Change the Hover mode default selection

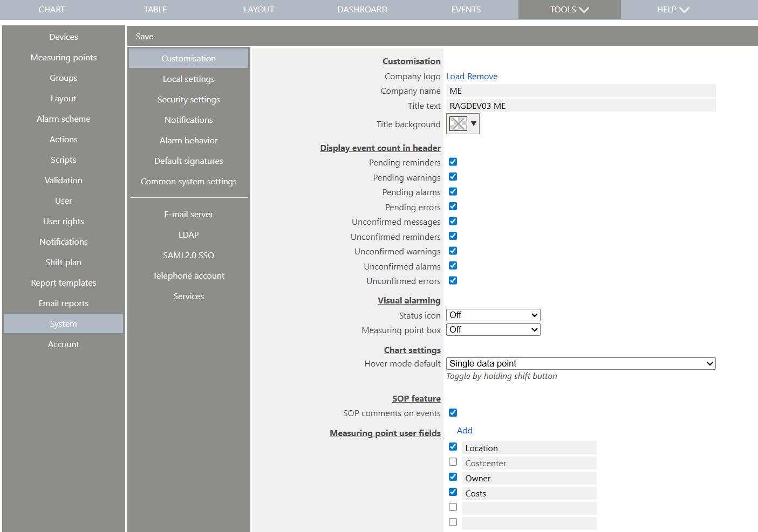[581, 363]
